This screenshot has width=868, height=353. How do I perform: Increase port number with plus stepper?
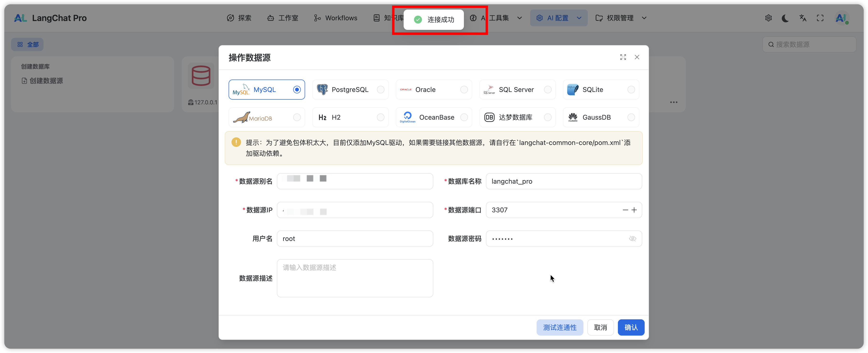pyautogui.click(x=634, y=210)
